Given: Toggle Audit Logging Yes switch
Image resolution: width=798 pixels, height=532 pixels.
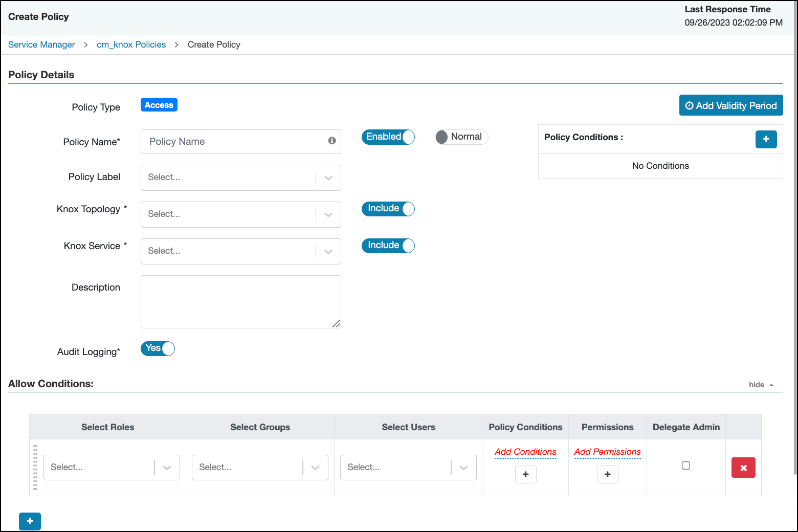Looking at the screenshot, I should click(x=158, y=348).
